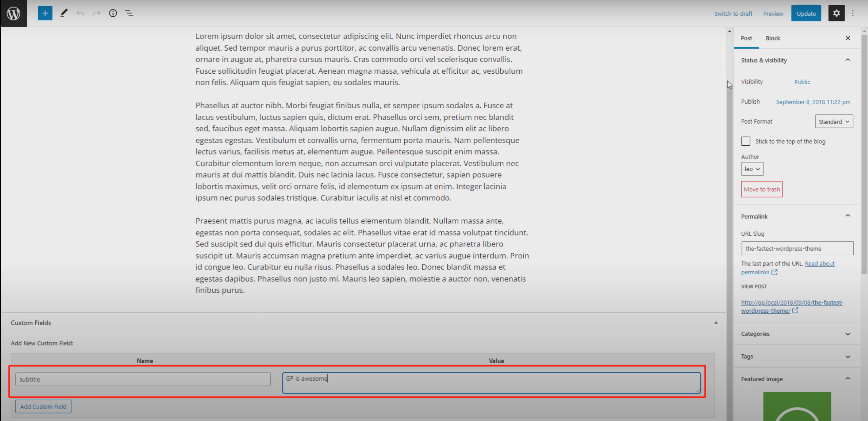Screen dimensions: 868x421
Task: Enable Stick to the top of the blog
Action: click(746, 141)
